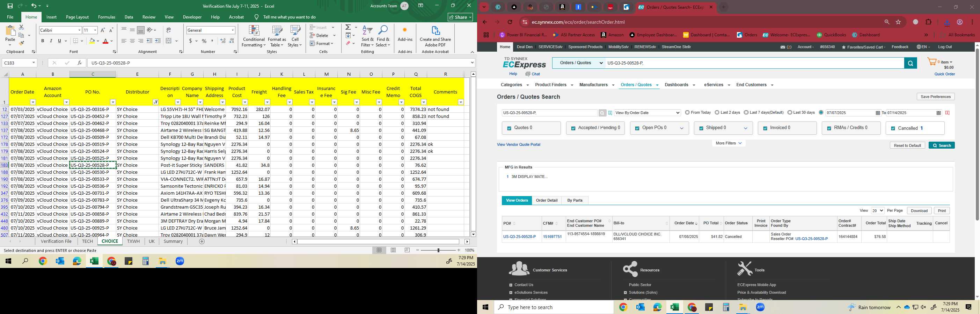Click the Save Preferences button
The height and width of the screenshot is (314, 980).
click(x=936, y=97)
